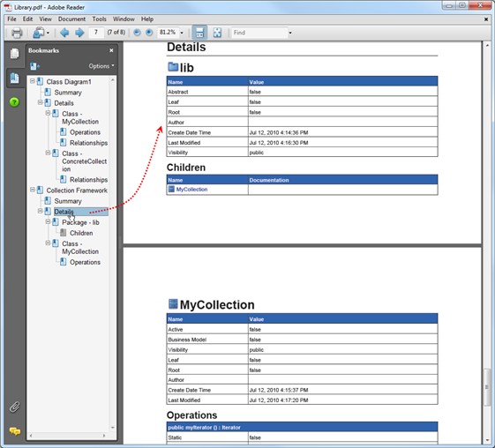Close the document with the menu bar X

(x=486, y=19)
